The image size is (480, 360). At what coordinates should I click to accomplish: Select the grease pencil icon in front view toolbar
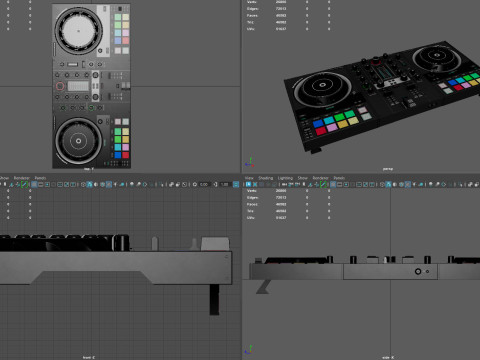[24, 184]
